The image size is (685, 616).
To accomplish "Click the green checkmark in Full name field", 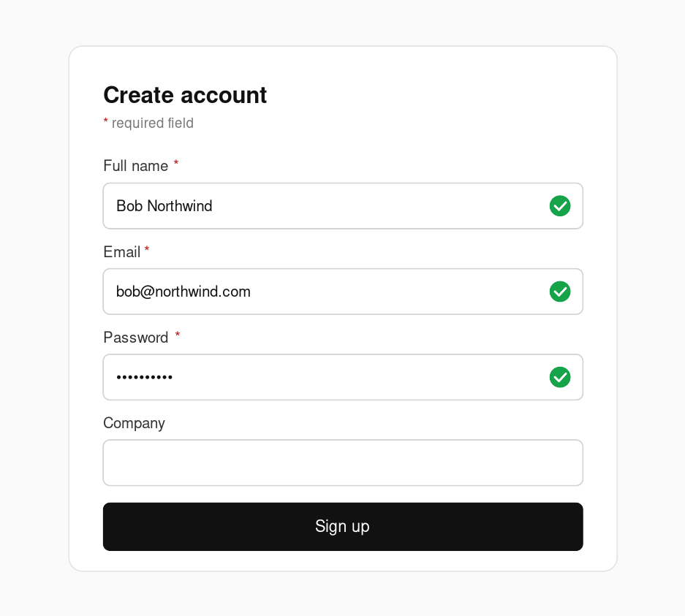I will point(560,206).
